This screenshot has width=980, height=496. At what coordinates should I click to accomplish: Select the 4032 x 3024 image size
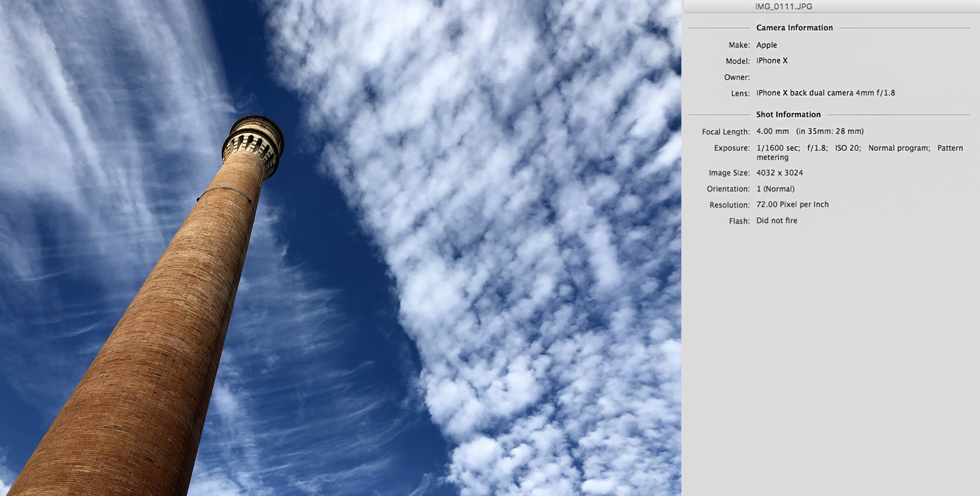[x=779, y=173]
